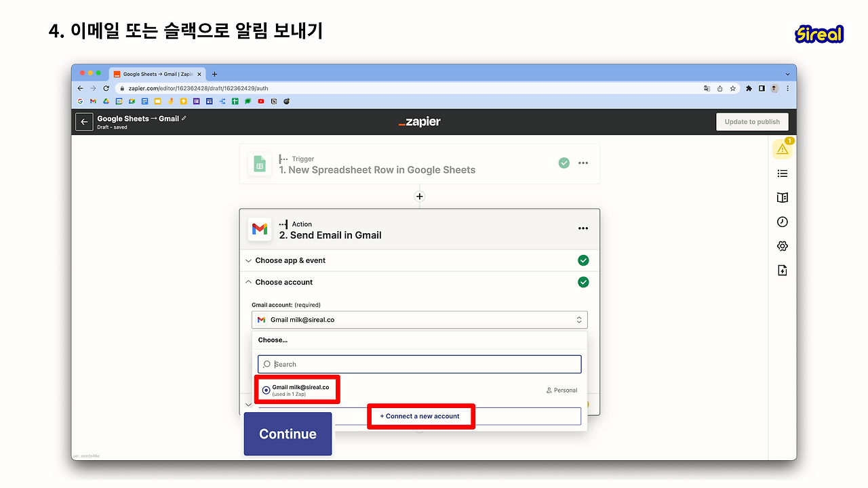This screenshot has height=488, width=868.
Task: Open the Zap details file-bolt icon
Action: point(783,270)
